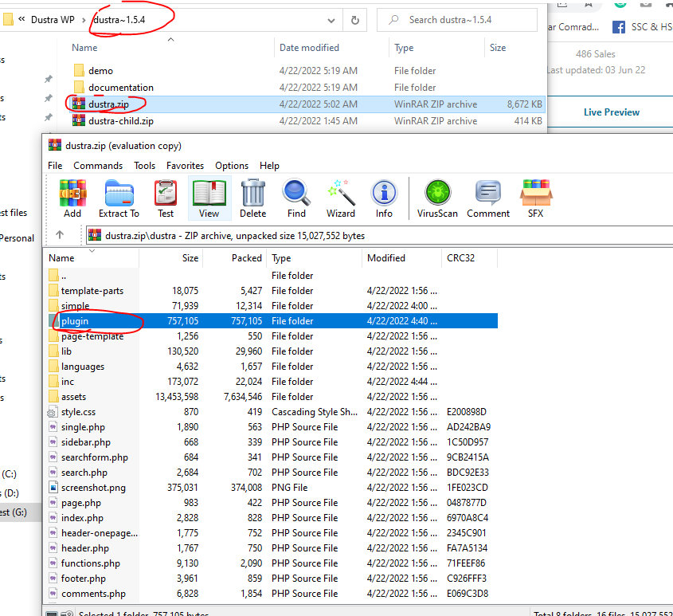The width and height of the screenshot is (673, 616).
Task: Click the Test archive toolbar icon
Action: [x=166, y=198]
